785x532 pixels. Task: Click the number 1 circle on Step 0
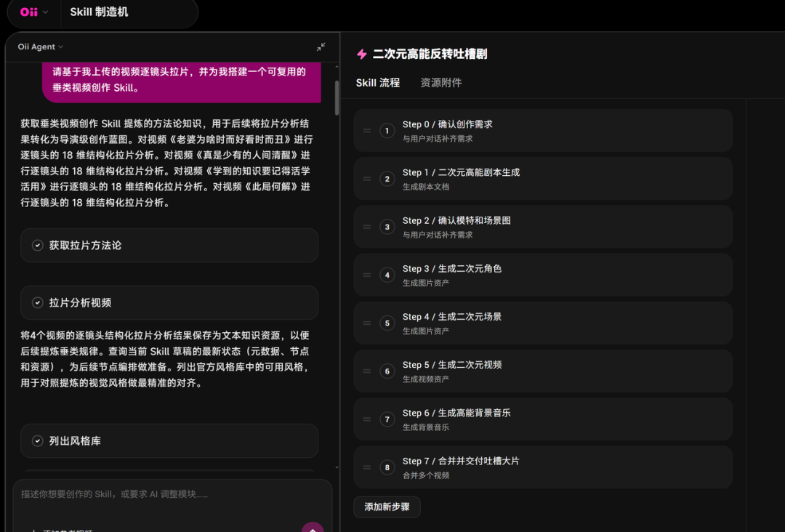[387, 131]
